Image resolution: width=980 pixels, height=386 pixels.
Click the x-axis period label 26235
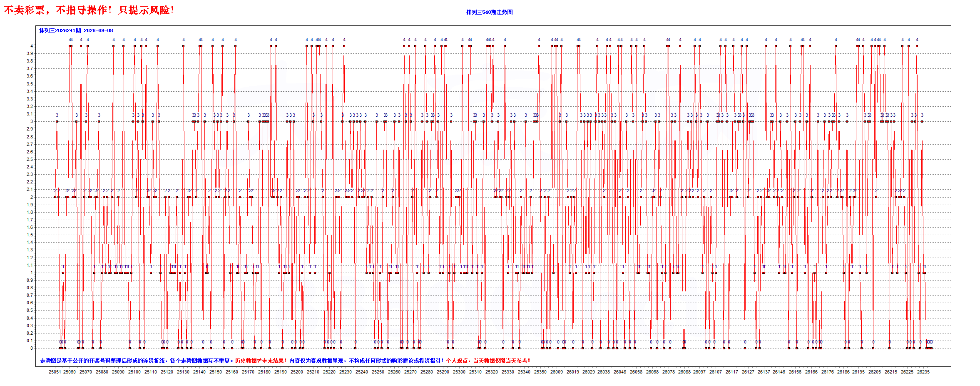[923, 372]
